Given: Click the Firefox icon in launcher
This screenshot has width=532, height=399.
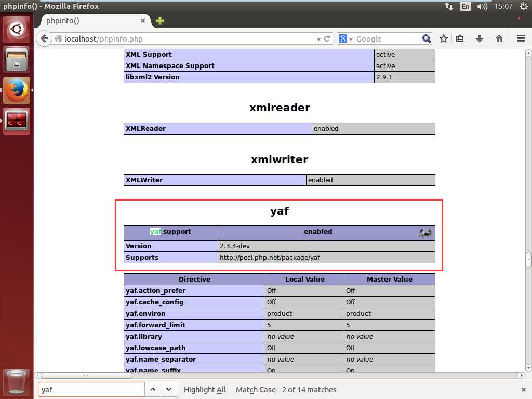Looking at the screenshot, I should (x=17, y=90).
